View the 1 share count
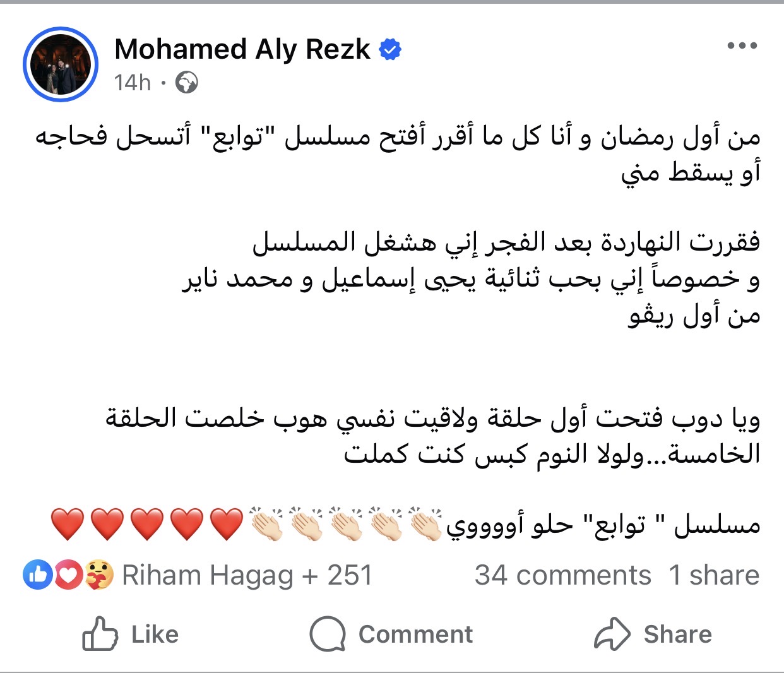This screenshot has height=673, width=784. (714, 575)
